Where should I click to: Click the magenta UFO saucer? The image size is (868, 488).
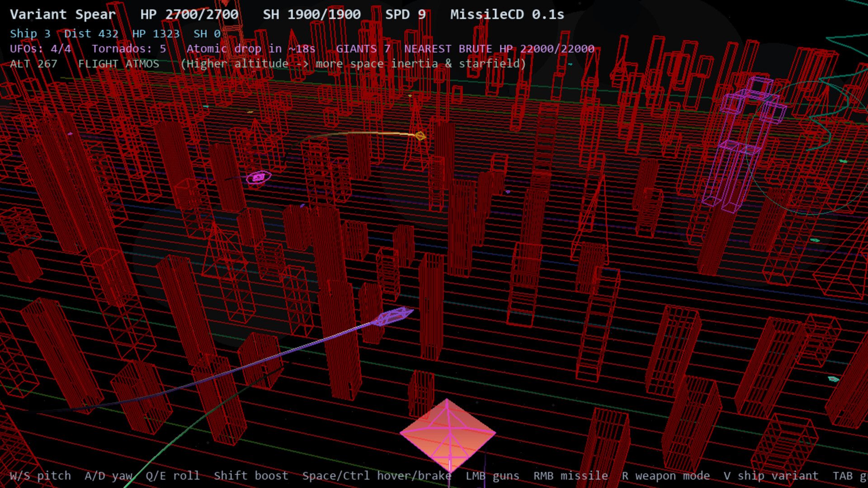tap(259, 178)
